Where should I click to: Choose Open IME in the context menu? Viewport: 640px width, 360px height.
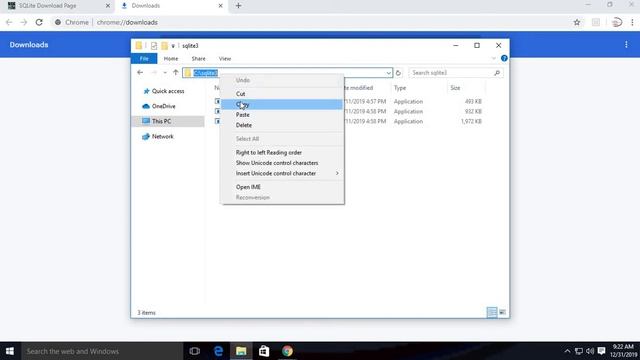pyautogui.click(x=282, y=187)
